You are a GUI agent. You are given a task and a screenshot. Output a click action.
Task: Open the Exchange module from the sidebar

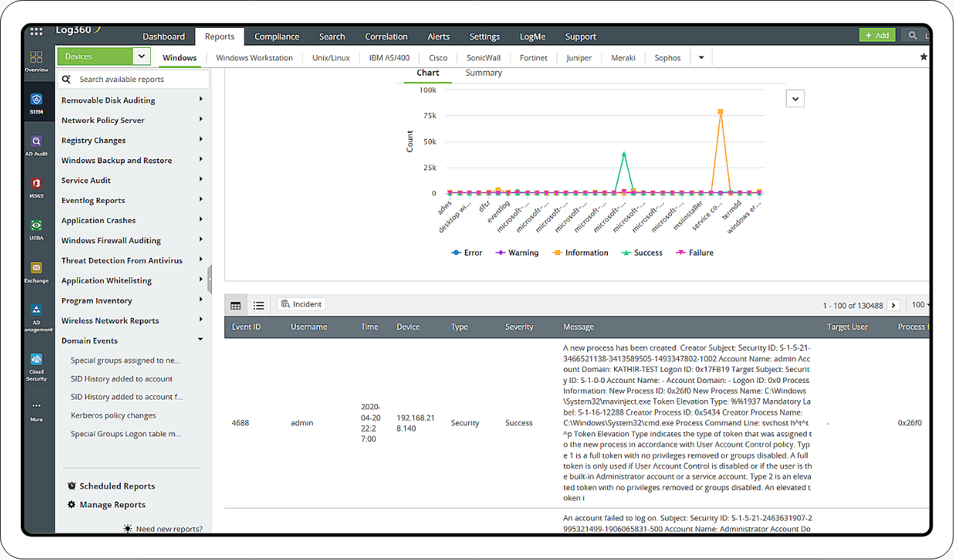pyautogui.click(x=36, y=267)
